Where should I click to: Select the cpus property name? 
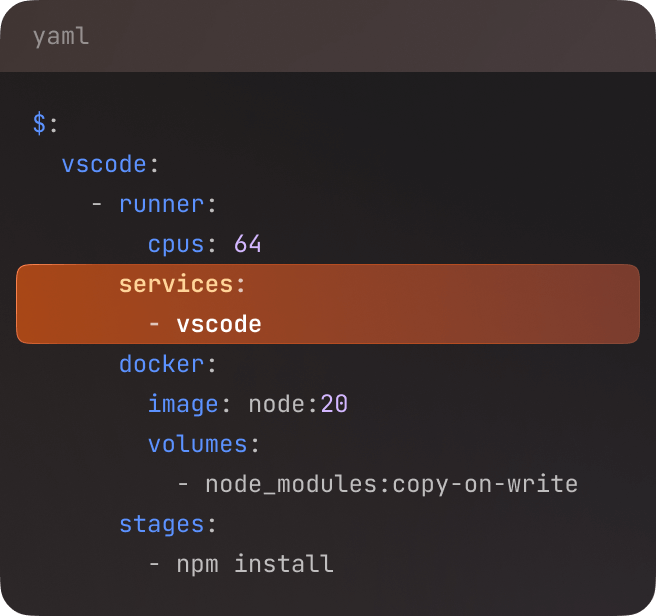[176, 244]
